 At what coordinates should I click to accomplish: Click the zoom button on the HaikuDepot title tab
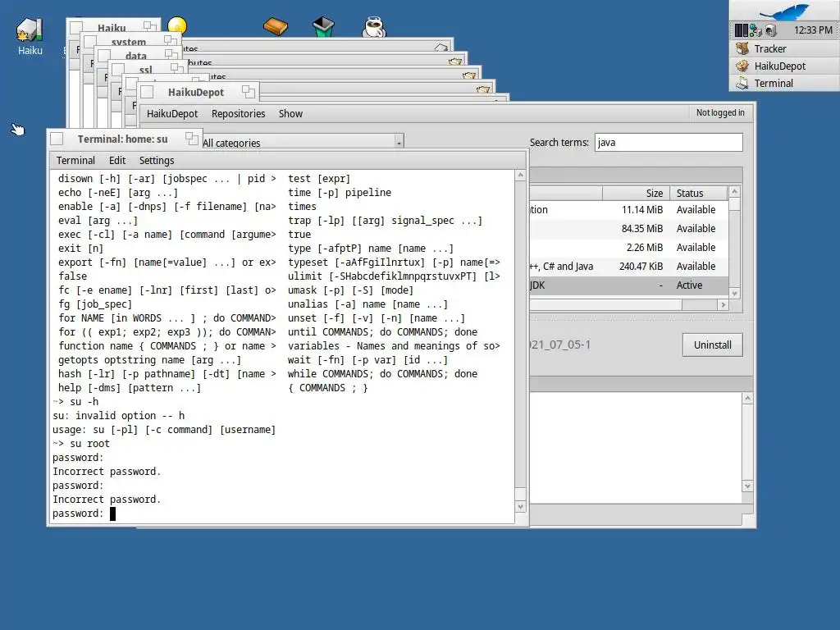248,92
